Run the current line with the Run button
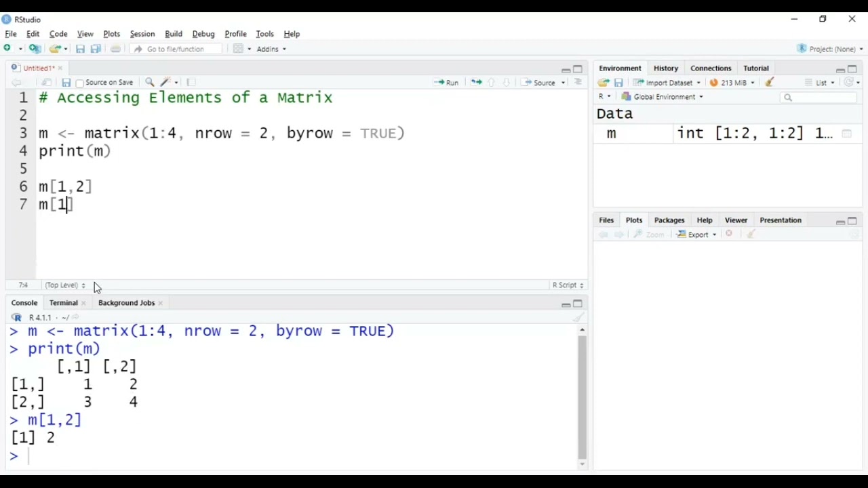Screen dimensions: 868x488 click(x=446, y=83)
